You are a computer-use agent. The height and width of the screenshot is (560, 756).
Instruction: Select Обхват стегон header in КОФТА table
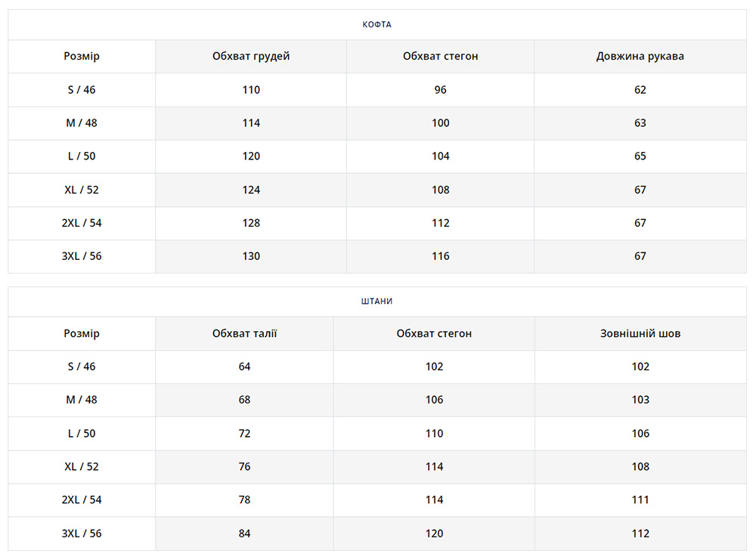440,57
